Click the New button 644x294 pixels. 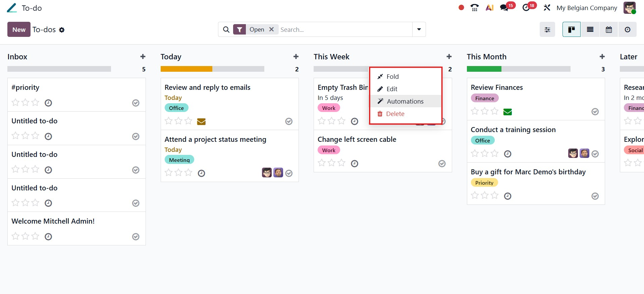19,30
